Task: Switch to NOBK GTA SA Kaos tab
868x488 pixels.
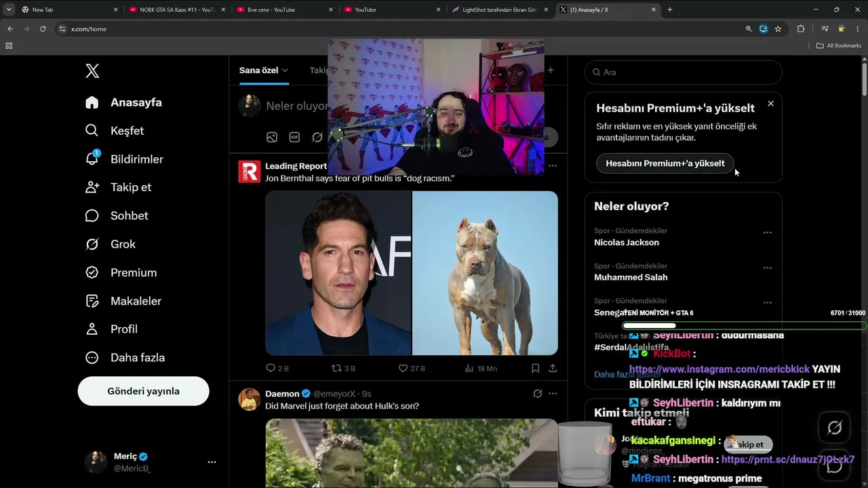Action: (176, 9)
